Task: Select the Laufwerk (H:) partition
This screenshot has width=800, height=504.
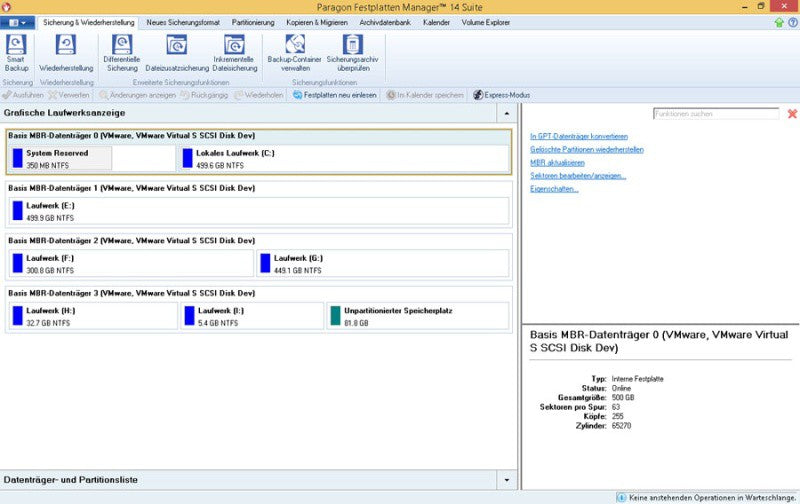Action: tap(93, 316)
